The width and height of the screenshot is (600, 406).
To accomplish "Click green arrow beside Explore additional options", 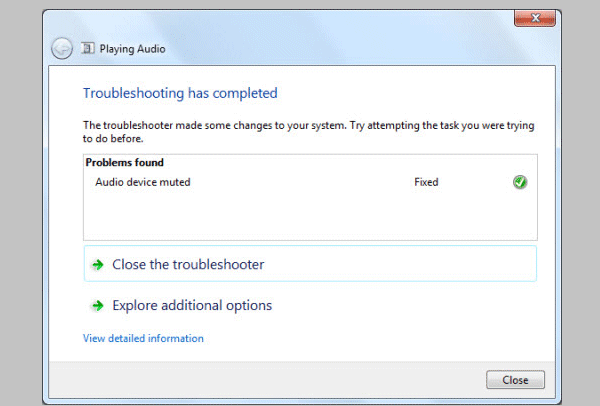I will (x=97, y=306).
